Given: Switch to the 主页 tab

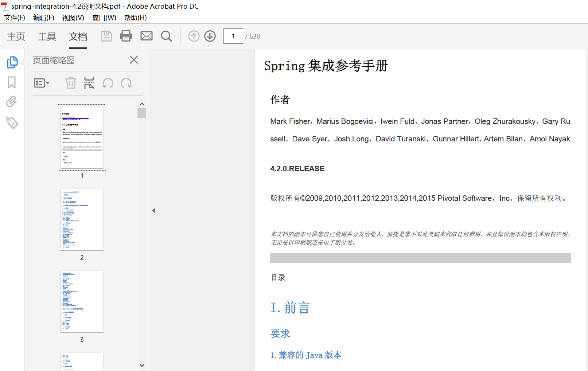Looking at the screenshot, I should (16, 36).
